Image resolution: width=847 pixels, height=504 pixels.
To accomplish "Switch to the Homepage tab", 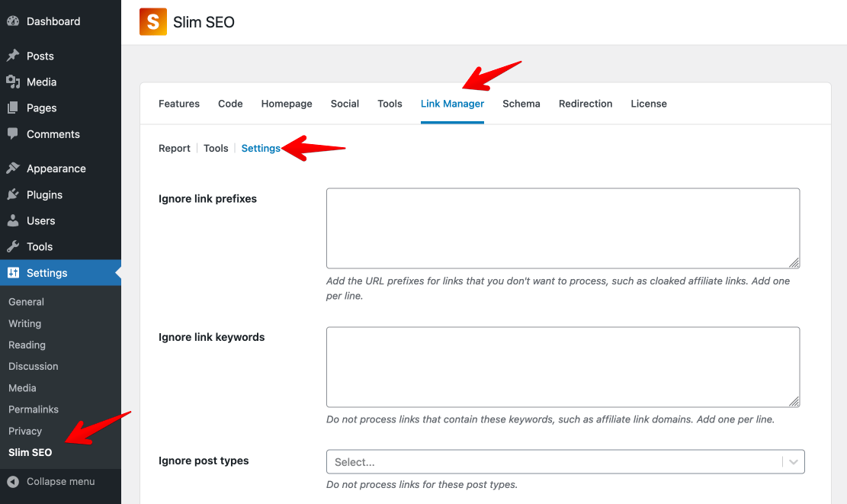I will (287, 104).
